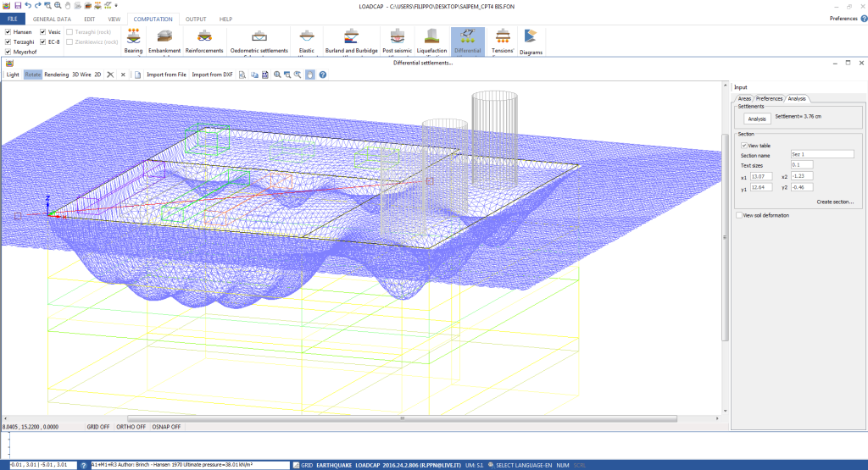The height and width of the screenshot is (470, 868).
Task: Switch to the OUTPUT ribbon tab
Action: coord(195,19)
